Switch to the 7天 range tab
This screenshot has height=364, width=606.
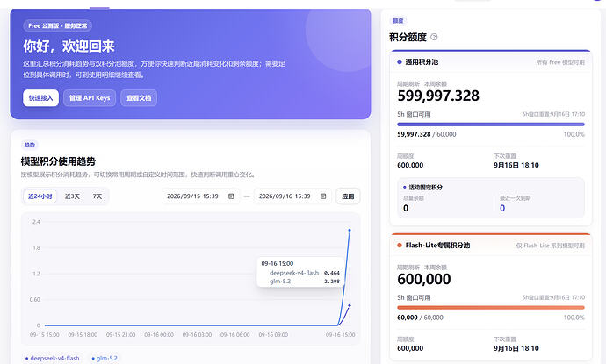(x=97, y=196)
